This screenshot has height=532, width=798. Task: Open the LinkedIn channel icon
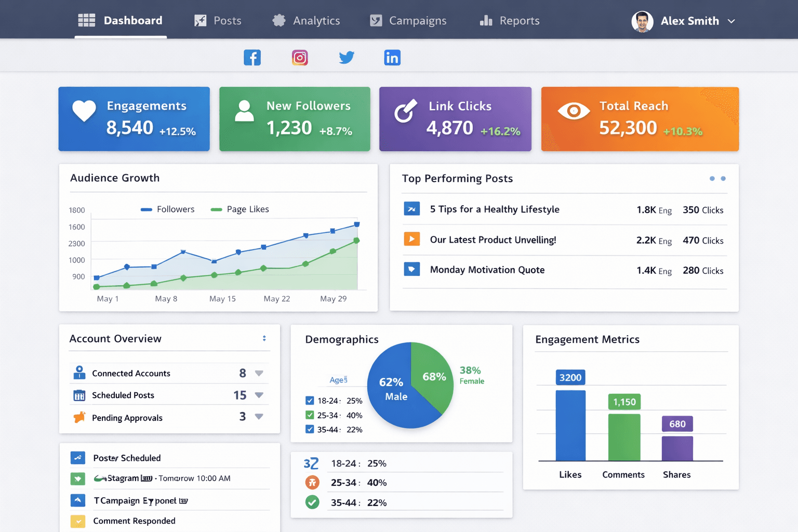392,57
